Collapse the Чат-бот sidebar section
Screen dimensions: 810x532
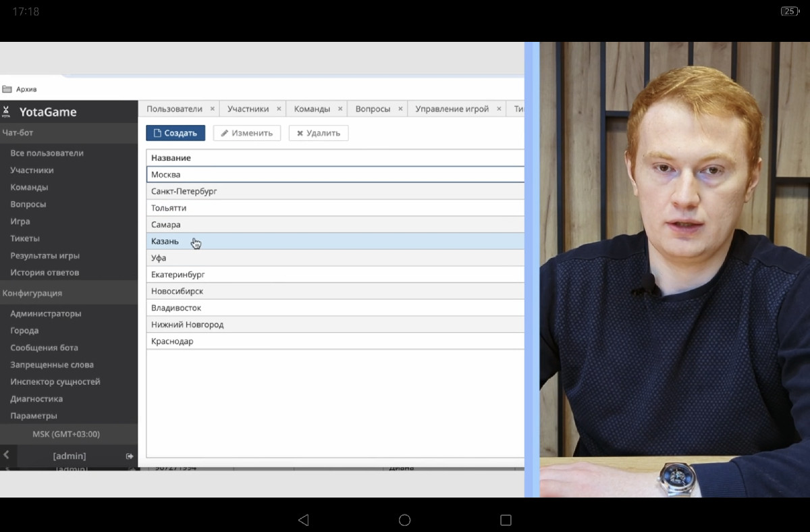tap(69, 133)
